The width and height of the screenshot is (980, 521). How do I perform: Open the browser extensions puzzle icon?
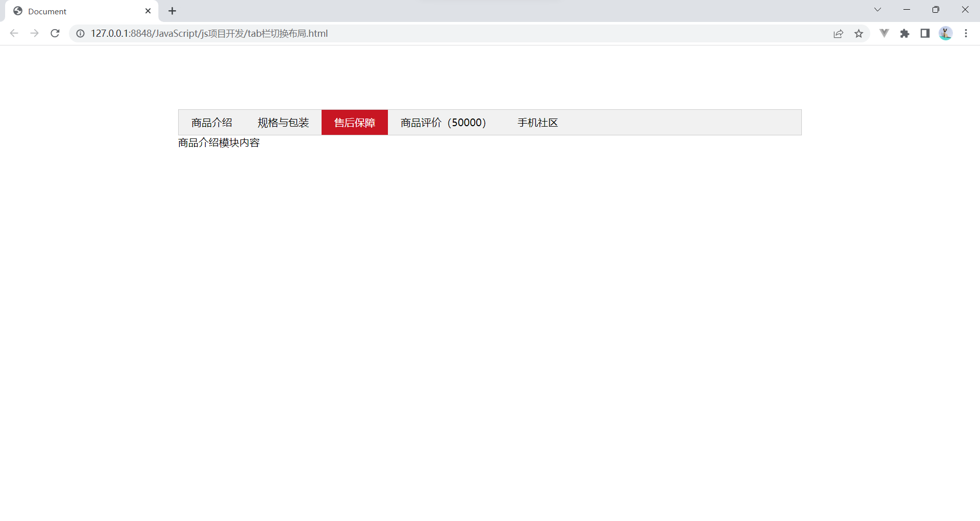click(x=905, y=33)
